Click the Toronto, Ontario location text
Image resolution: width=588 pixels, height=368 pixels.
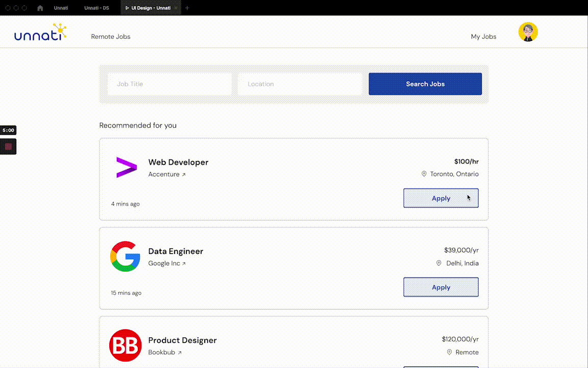(454, 174)
